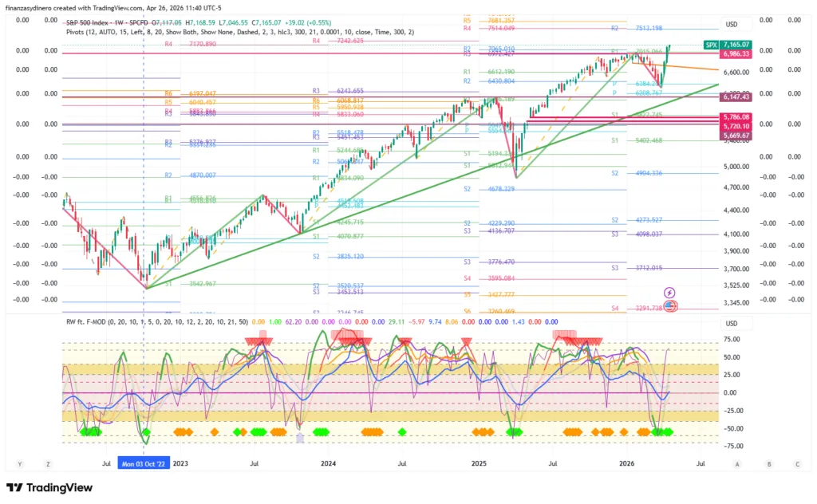Click the purple lightning bolt event icon
The image size is (817, 504).
coord(669,293)
